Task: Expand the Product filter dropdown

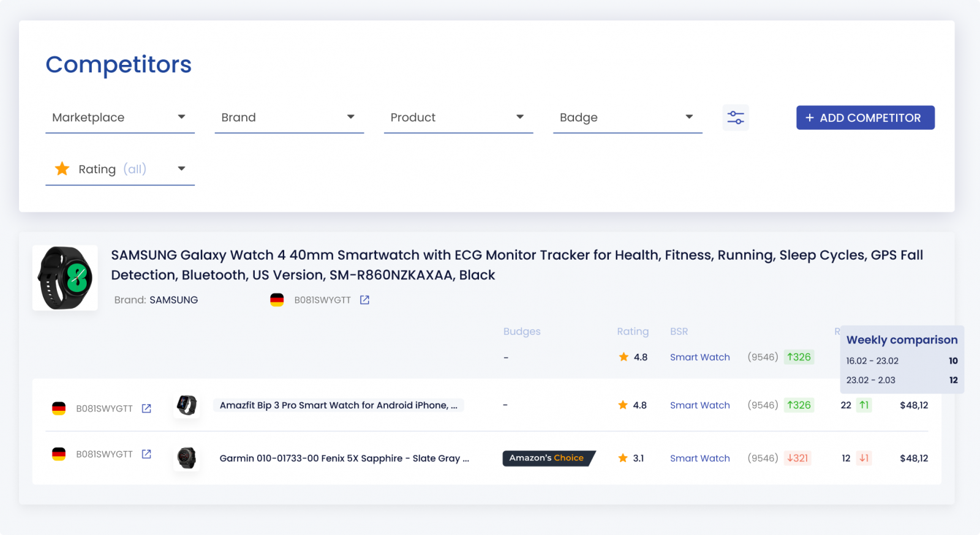Action: (x=458, y=118)
